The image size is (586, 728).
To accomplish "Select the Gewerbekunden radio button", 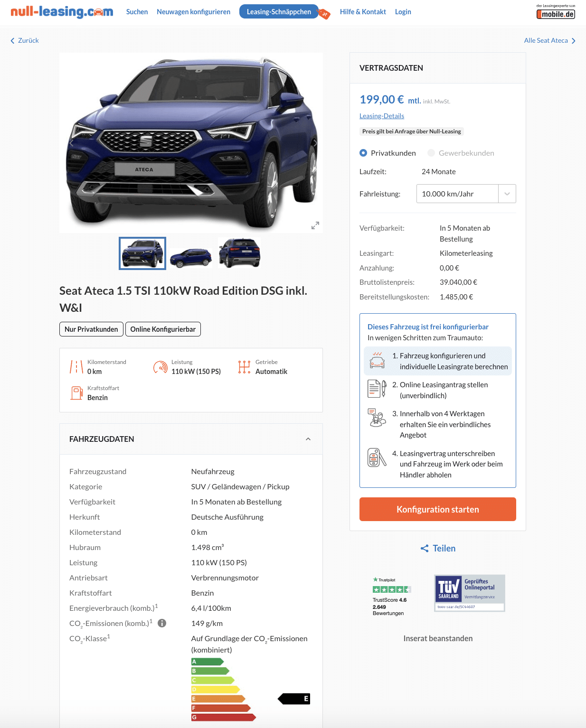I will pyautogui.click(x=431, y=153).
